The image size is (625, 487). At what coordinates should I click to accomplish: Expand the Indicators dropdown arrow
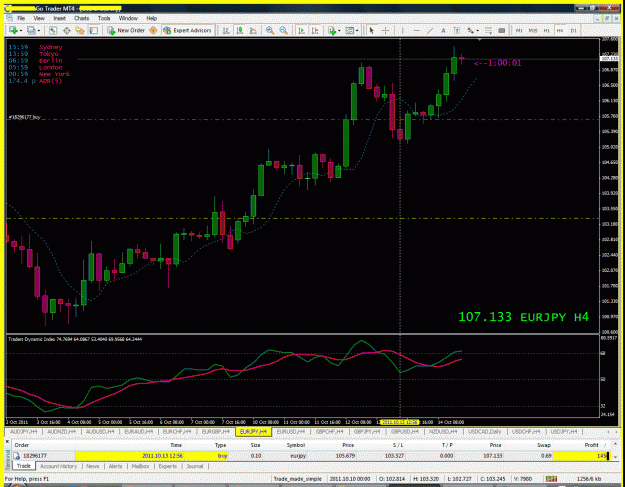click(339, 30)
